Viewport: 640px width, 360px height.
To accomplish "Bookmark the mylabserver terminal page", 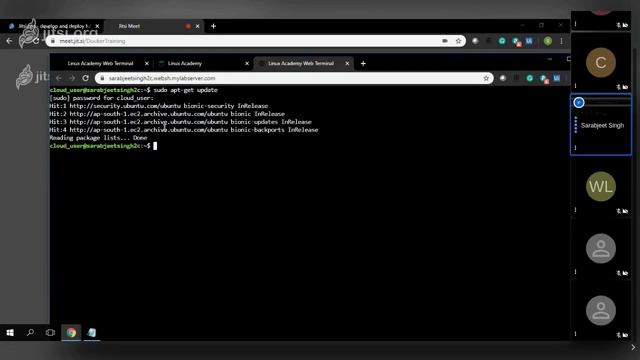I will 486,78.
